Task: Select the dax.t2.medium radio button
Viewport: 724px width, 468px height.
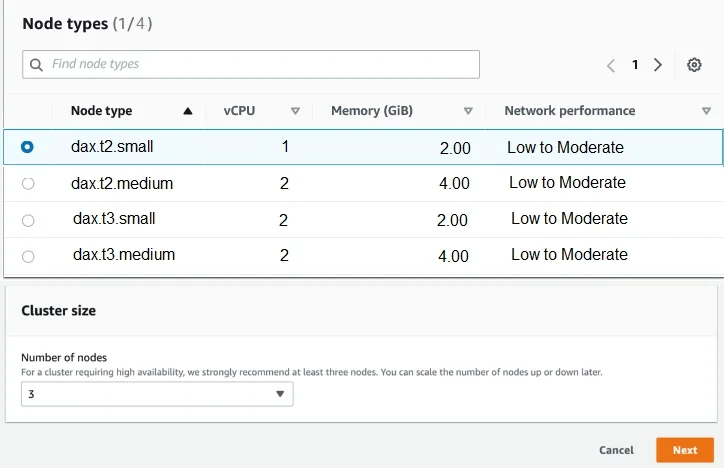Action: click(28, 184)
